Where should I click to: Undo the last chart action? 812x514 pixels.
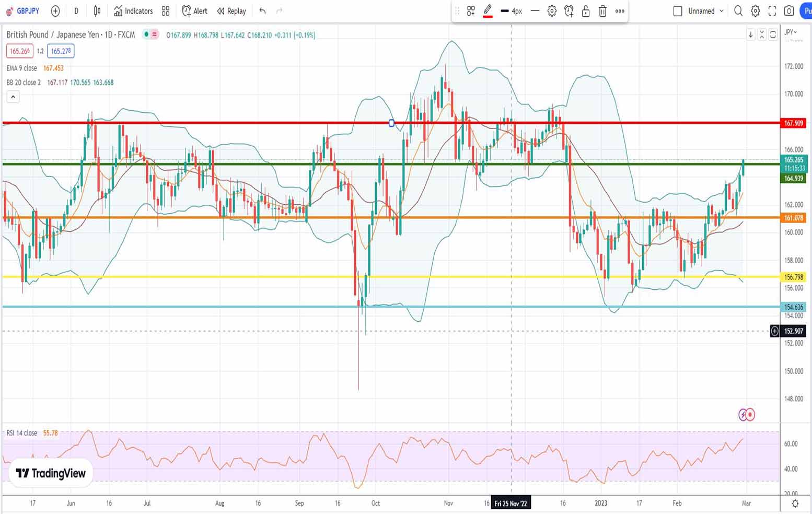point(262,11)
